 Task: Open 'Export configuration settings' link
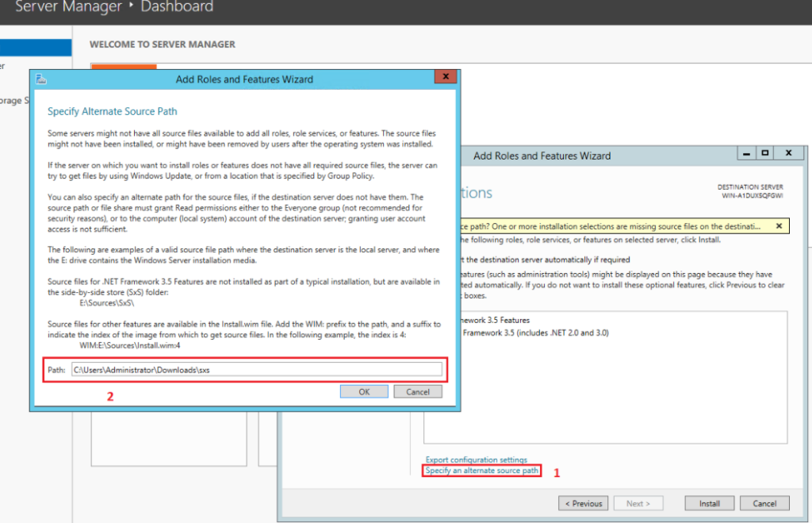[477, 460]
